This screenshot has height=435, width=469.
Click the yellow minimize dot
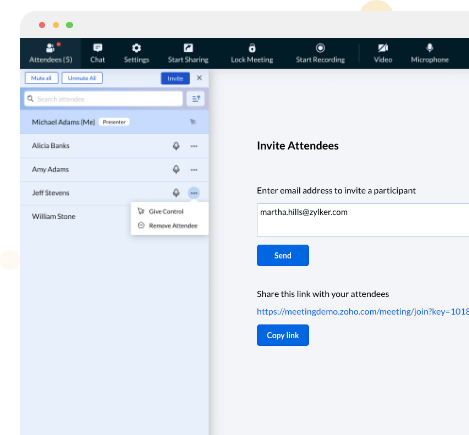pos(56,25)
